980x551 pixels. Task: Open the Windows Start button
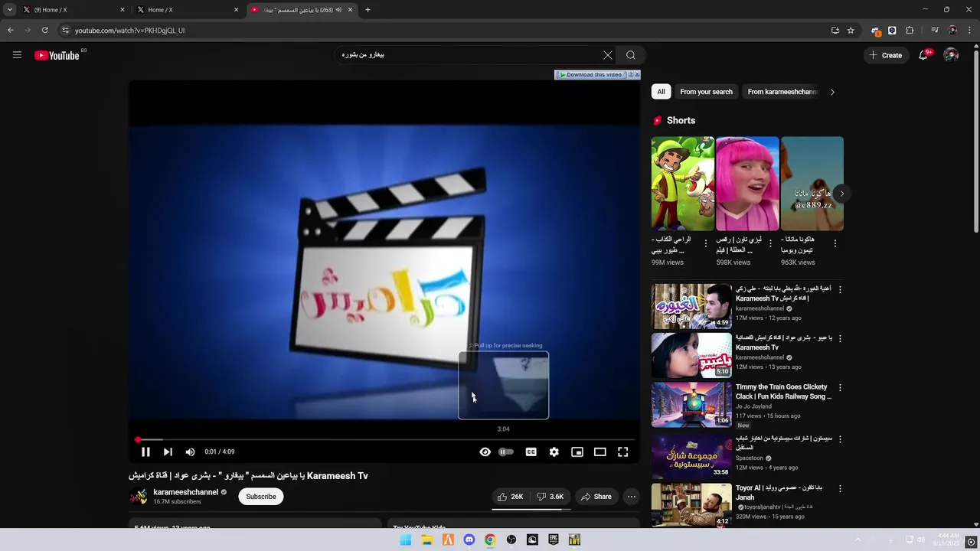tap(406, 540)
